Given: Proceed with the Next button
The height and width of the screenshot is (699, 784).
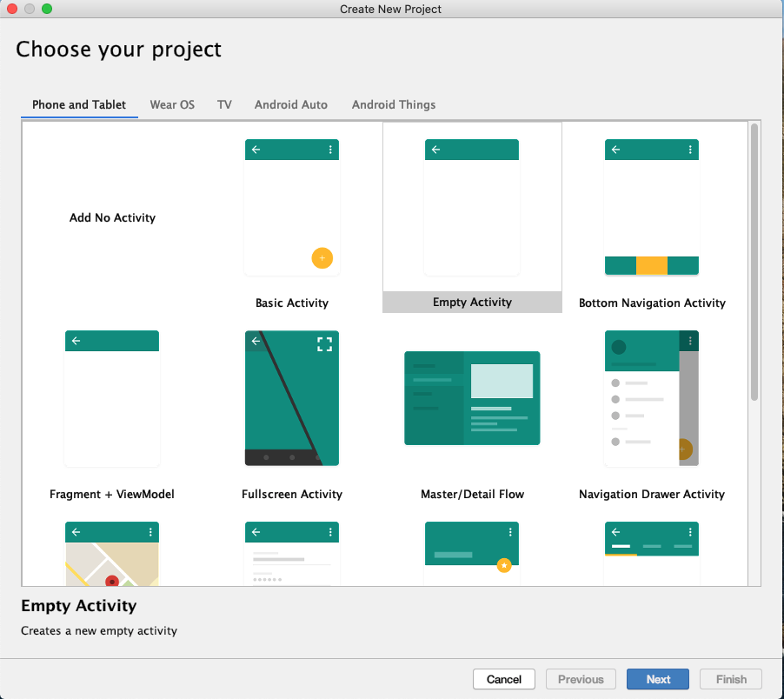Looking at the screenshot, I should point(658,679).
